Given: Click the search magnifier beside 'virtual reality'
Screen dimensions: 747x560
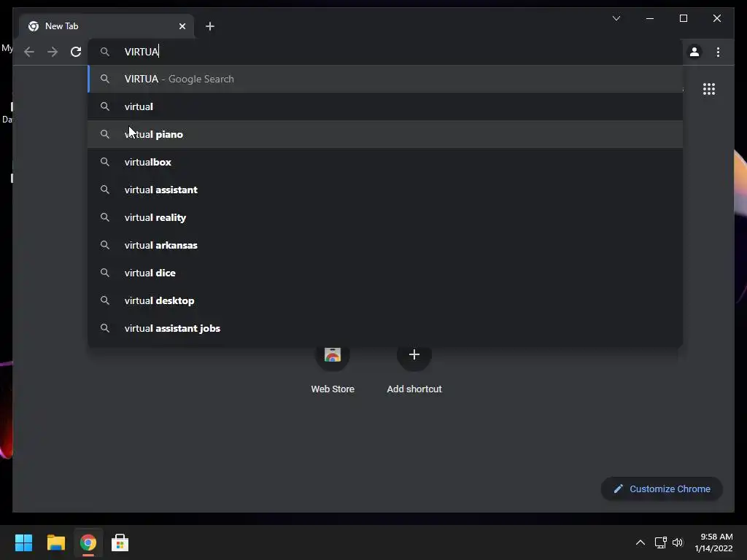Looking at the screenshot, I should point(105,217).
